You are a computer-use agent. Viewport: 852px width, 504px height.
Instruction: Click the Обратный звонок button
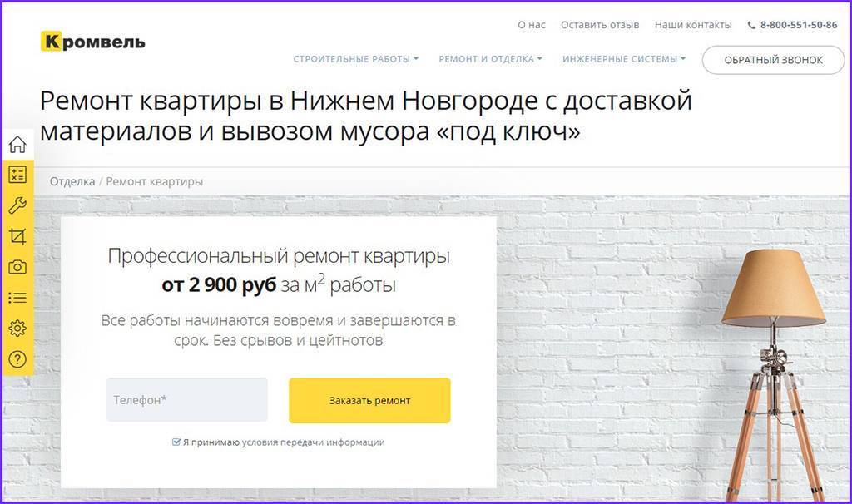coord(773,60)
